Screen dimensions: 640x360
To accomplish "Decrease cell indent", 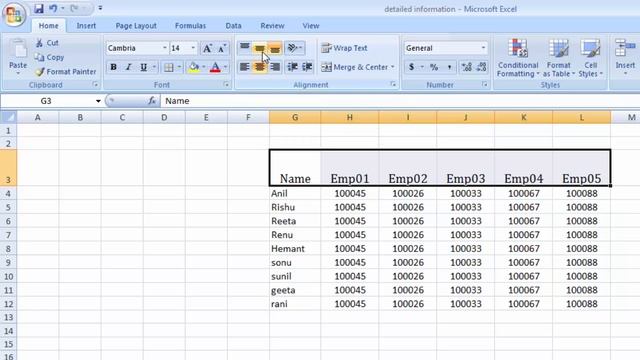I will (x=292, y=67).
